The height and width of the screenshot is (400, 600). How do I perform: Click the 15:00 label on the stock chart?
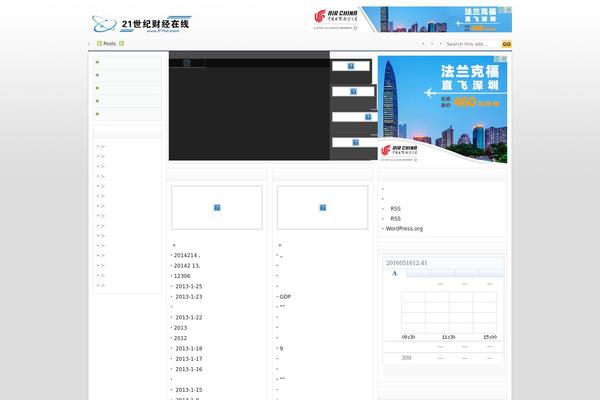tap(490, 337)
